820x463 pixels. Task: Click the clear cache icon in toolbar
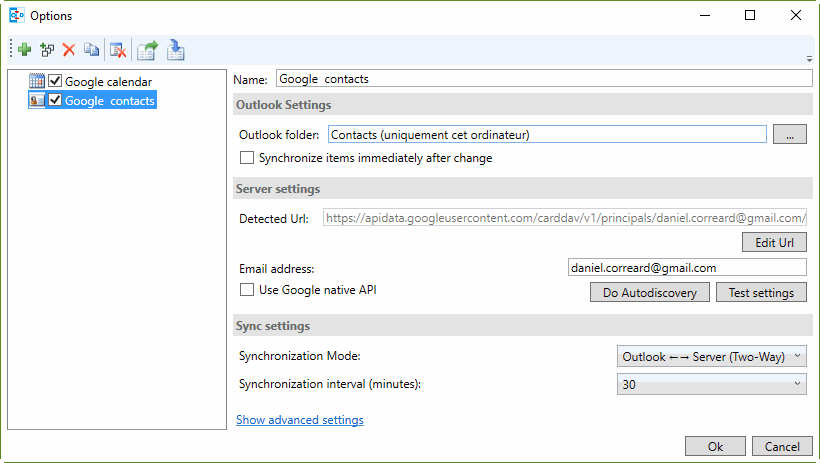(x=118, y=49)
